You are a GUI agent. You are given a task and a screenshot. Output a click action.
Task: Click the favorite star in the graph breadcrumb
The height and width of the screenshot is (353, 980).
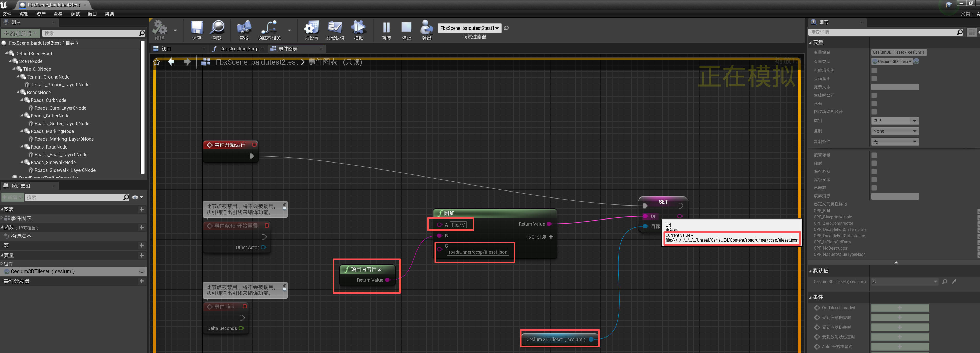[x=157, y=62]
